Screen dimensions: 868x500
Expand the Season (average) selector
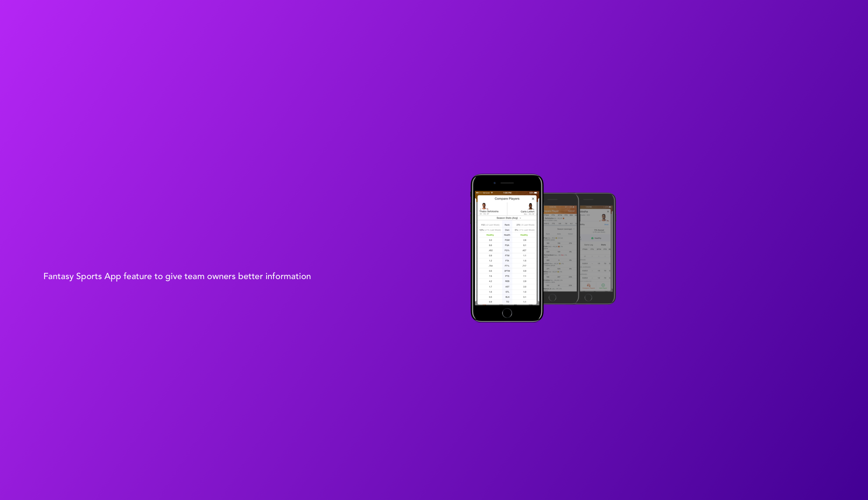[566, 229]
